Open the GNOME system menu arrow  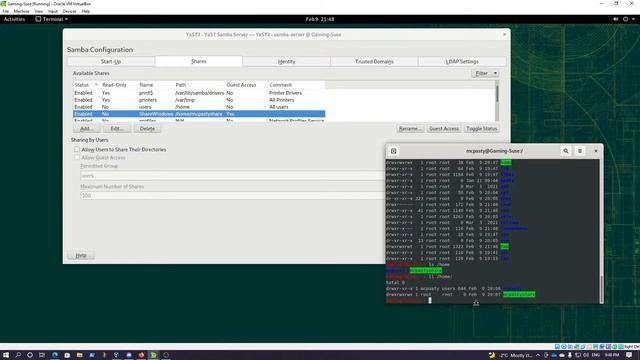tap(633, 19)
